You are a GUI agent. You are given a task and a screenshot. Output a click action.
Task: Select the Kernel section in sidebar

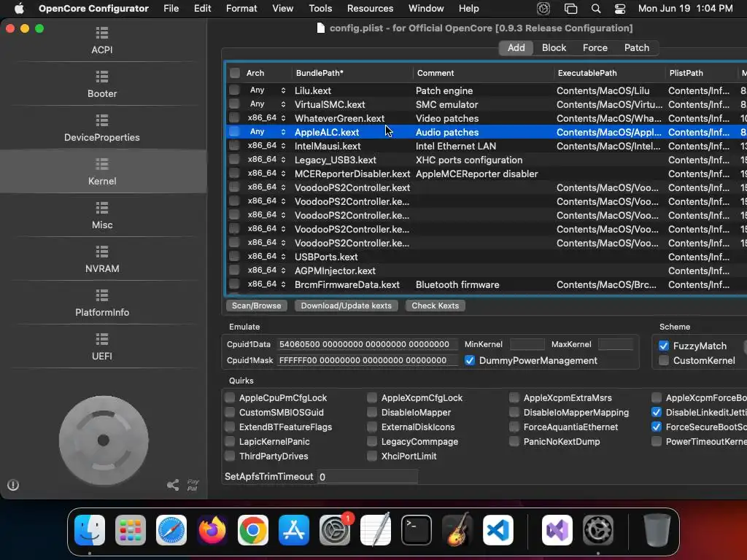pyautogui.click(x=102, y=171)
